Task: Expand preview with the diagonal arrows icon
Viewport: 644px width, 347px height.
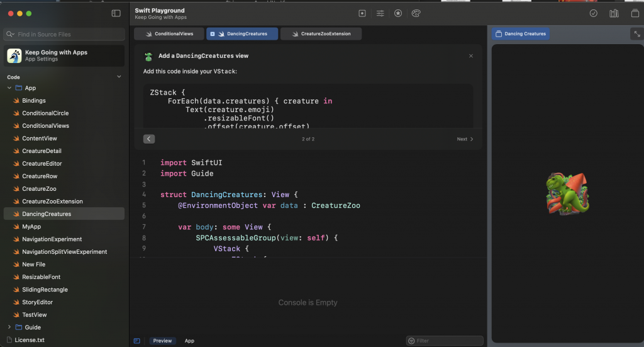Action: click(x=635, y=34)
